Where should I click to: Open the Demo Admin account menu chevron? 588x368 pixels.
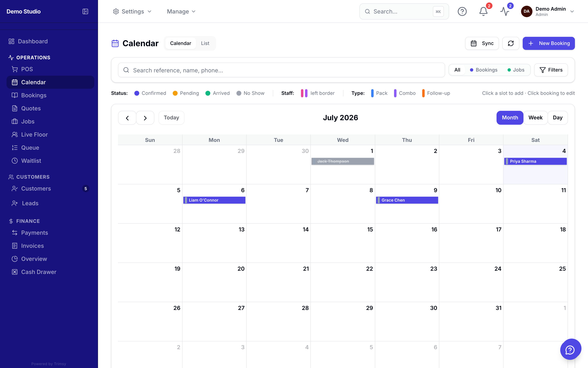pos(572,11)
